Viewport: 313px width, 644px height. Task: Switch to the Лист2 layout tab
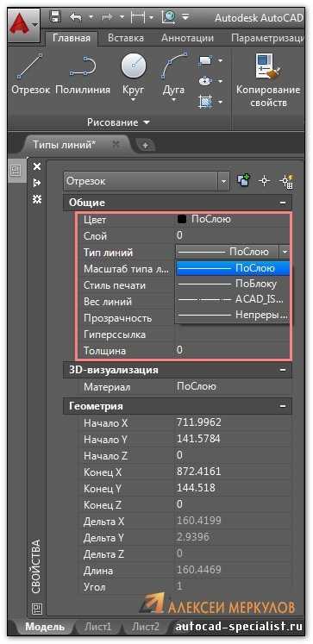(x=145, y=627)
